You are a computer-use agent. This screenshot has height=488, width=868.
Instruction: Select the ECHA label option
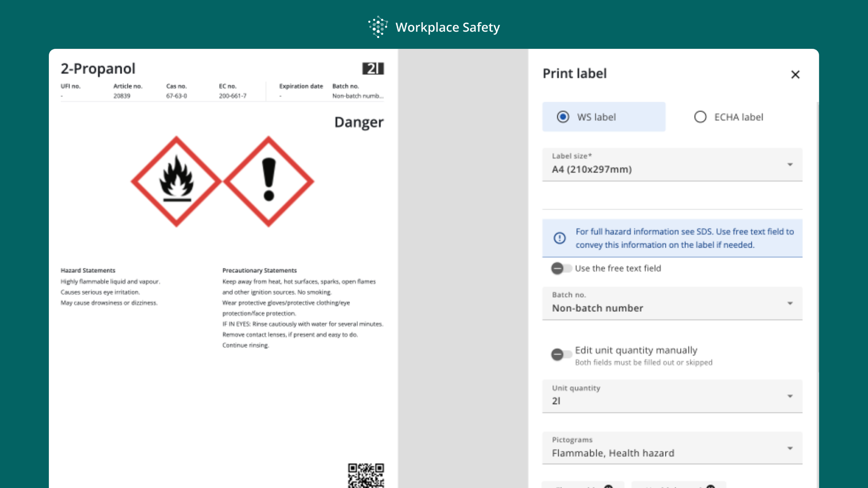click(x=700, y=117)
